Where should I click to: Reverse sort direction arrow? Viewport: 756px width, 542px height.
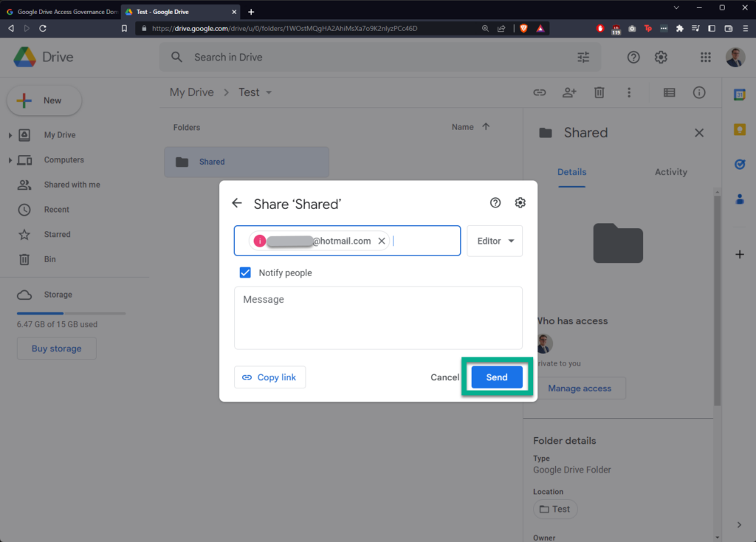486,126
